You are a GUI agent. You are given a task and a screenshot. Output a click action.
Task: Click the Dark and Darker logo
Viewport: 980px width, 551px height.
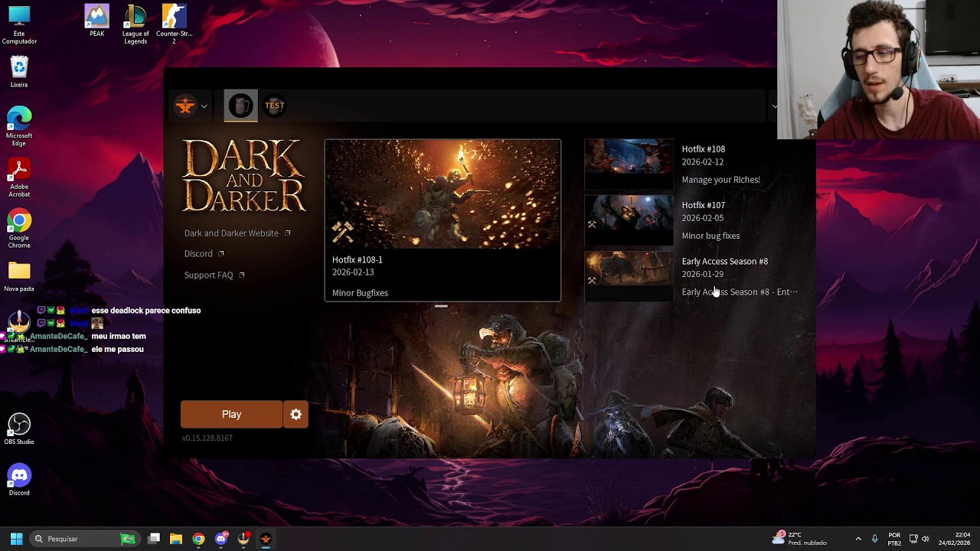pyautogui.click(x=244, y=175)
